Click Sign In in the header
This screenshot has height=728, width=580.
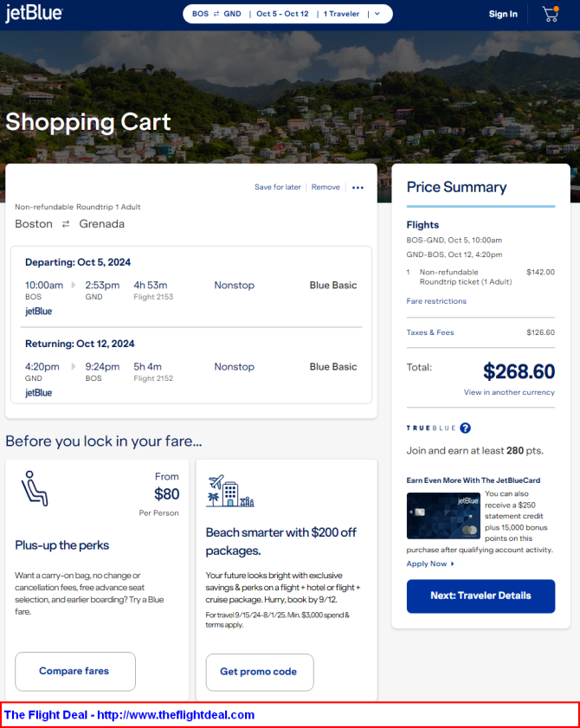pyautogui.click(x=503, y=14)
